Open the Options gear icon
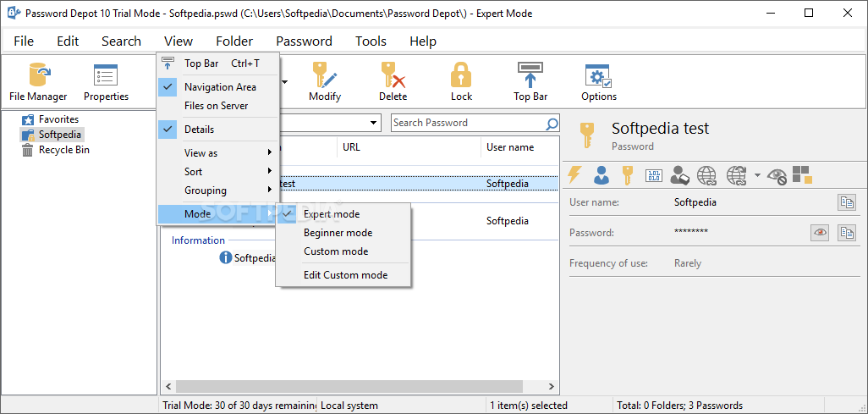 598,76
